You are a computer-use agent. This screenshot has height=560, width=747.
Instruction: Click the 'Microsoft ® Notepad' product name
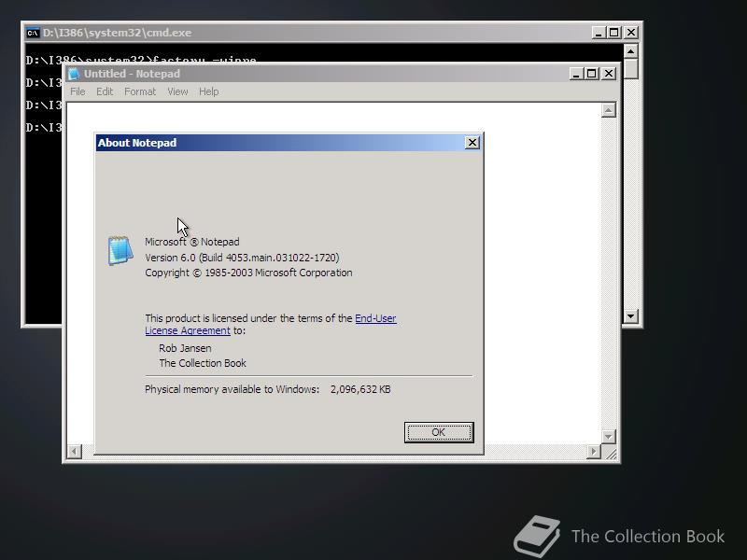coord(192,242)
